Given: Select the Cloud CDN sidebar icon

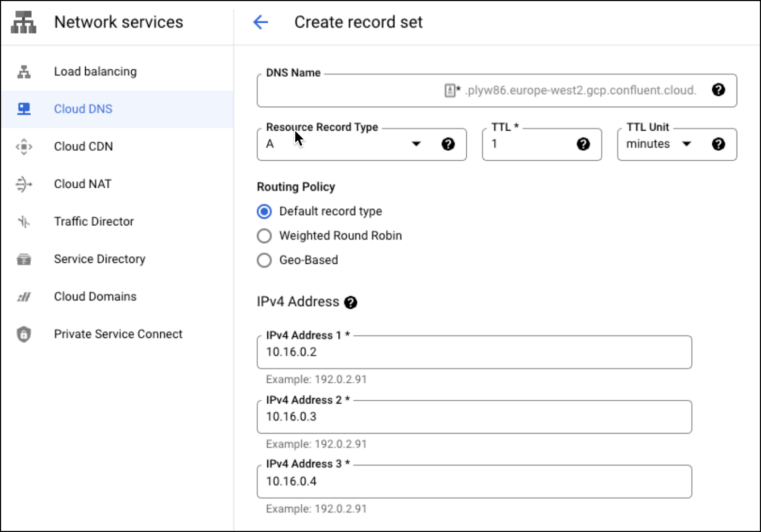Looking at the screenshot, I should (x=23, y=146).
